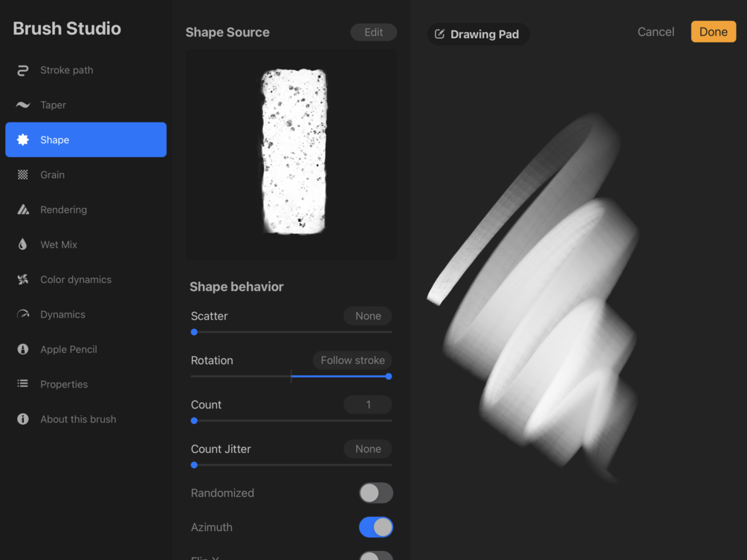Click the About this brush info icon
The image size is (747, 560).
tap(22, 419)
